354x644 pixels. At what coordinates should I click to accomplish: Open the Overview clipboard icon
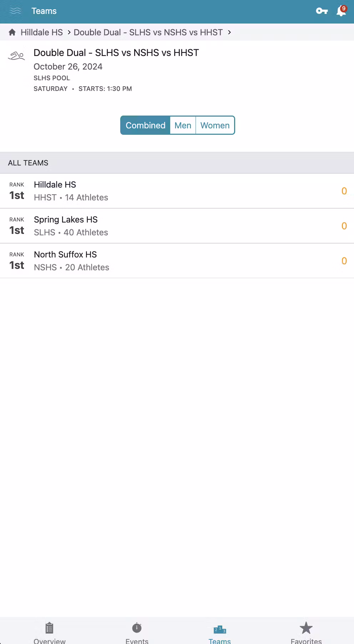[x=50, y=628]
